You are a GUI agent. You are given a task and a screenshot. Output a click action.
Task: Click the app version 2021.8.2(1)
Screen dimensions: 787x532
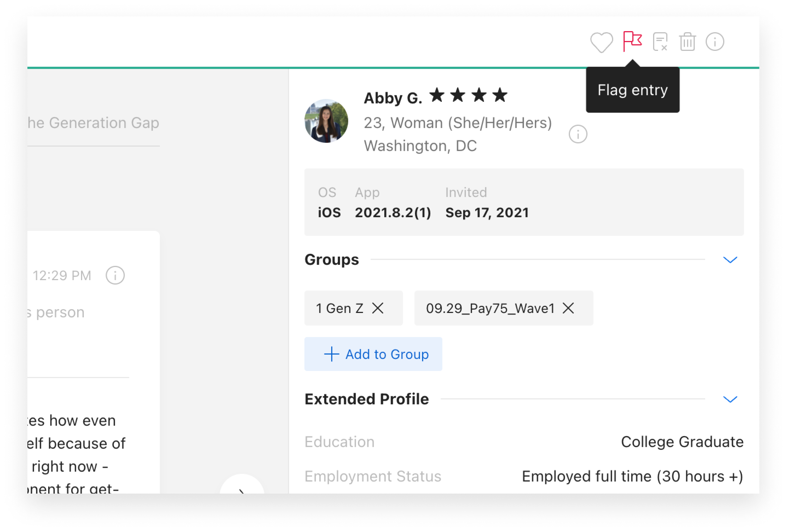[393, 212]
